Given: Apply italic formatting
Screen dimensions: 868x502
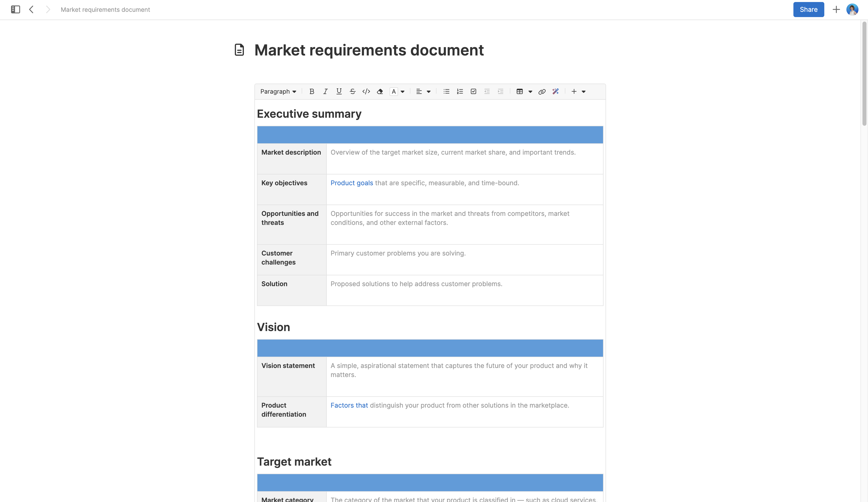Looking at the screenshot, I should click(x=325, y=92).
